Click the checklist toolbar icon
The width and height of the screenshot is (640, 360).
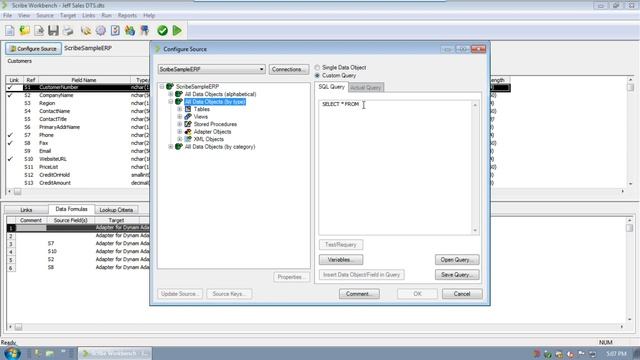pyautogui.click(x=115, y=31)
